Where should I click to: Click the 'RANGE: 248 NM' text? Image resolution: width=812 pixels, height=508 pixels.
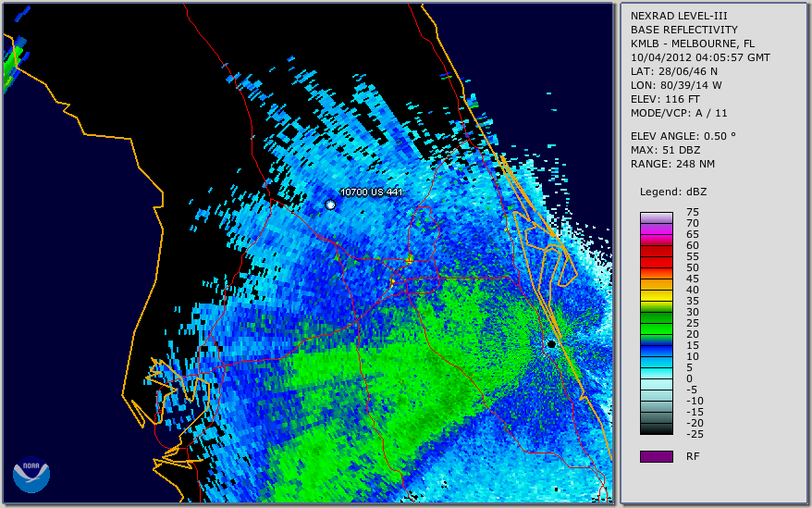(672, 165)
